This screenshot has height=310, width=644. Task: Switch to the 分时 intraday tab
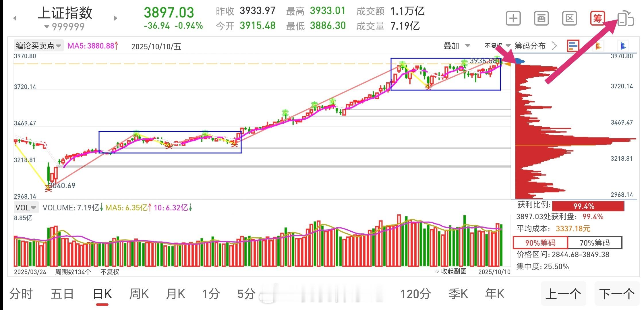pyautogui.click(x=22, y=294)
